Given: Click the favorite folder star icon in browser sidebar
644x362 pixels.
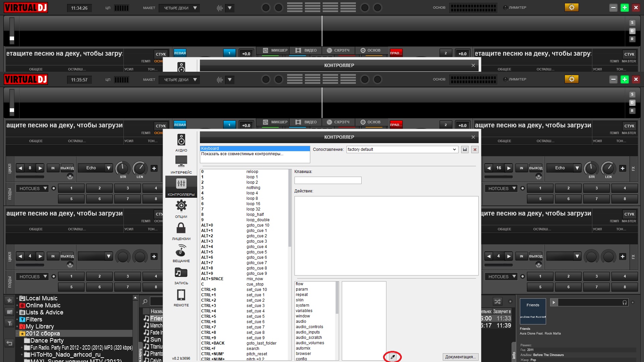Looking at the screenshot, I should pyautogui.click(x=9, y=300).
